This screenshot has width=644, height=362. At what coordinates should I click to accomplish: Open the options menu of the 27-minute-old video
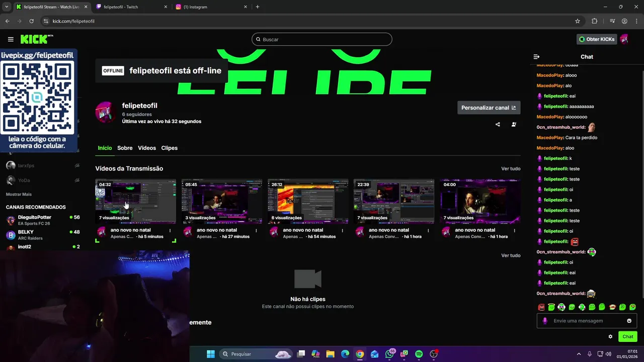(256, 230)
